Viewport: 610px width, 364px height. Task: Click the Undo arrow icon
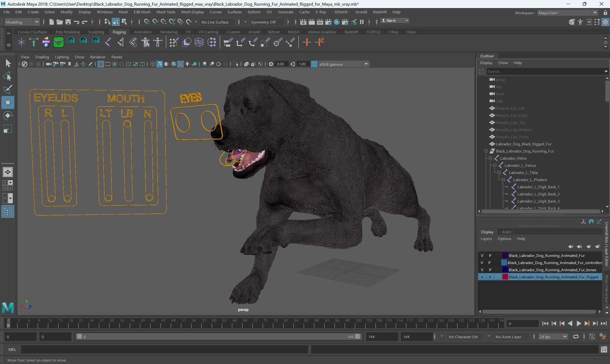(77, 22)
